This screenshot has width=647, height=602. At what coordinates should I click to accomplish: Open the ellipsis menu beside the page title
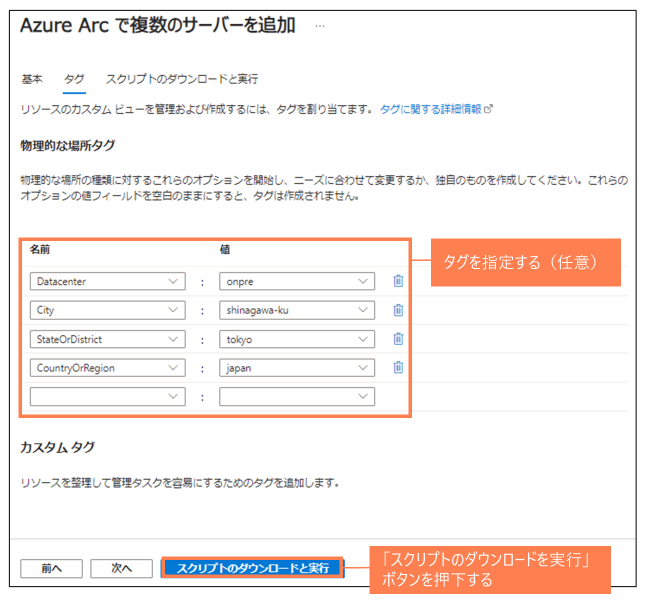click(320, 26)
